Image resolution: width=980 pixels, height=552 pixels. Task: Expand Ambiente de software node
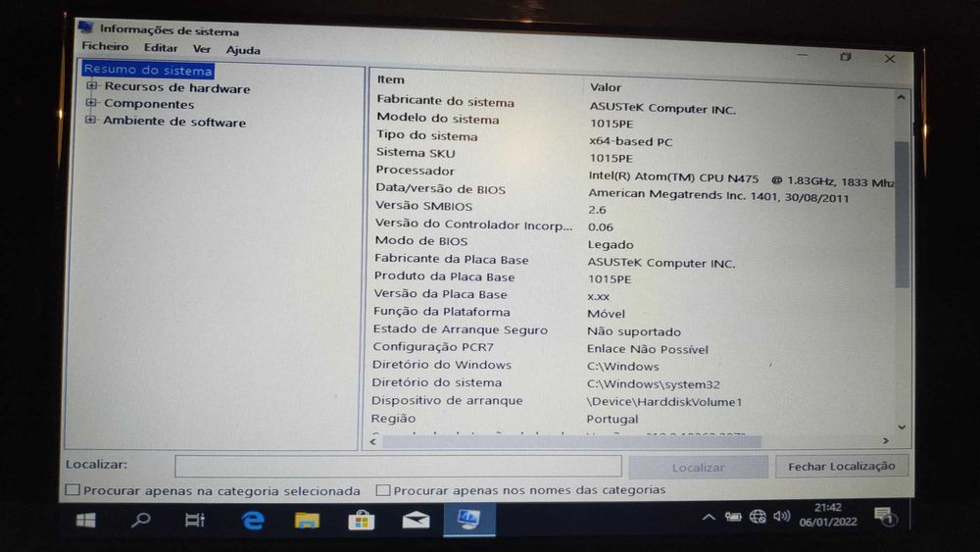[x=90, y=120]
